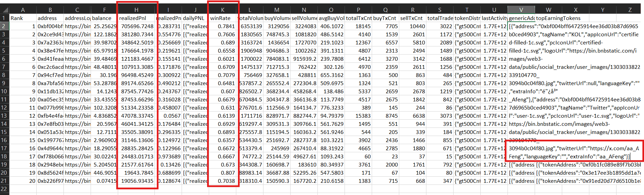Click the avgBuyVol cell 1093.243
The image size is (644, 195).
pos(331,156)
